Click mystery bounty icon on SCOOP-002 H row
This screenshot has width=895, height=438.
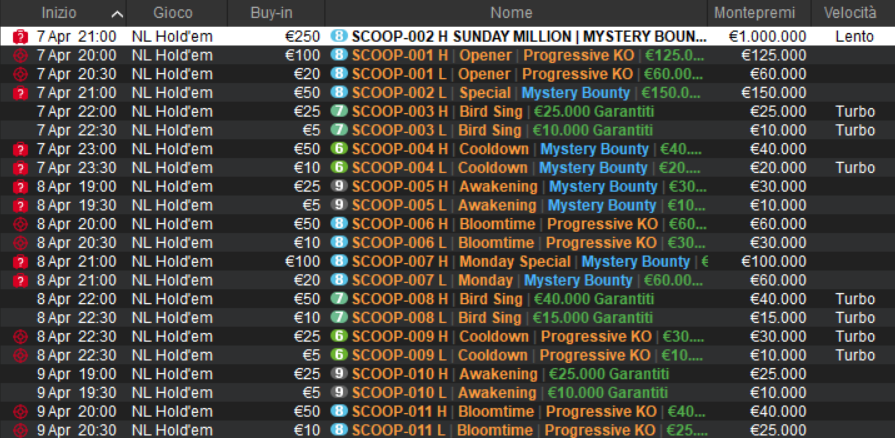pos(21,37)
